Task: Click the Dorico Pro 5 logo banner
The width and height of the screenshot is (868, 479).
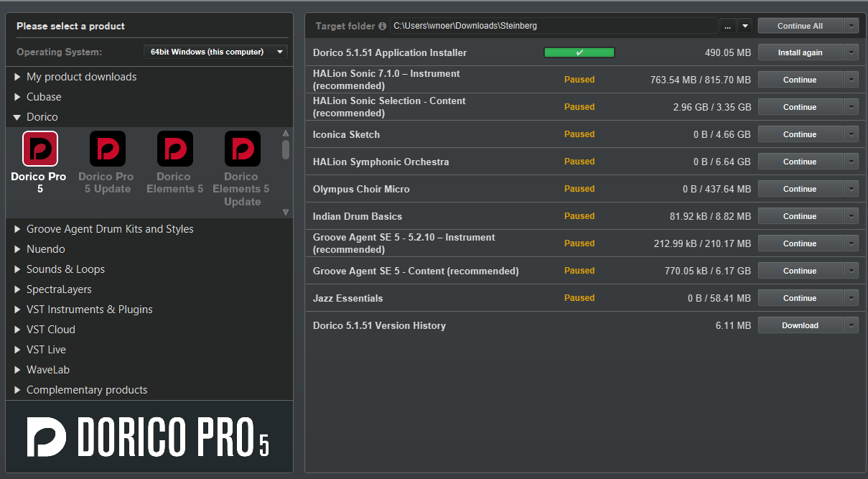Action: click(x=149, y=437)
